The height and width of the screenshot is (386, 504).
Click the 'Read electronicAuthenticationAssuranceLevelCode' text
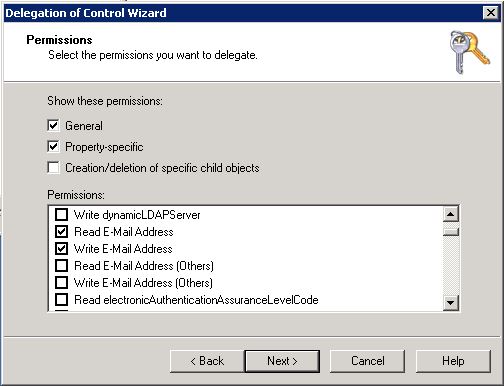point(196,300)
